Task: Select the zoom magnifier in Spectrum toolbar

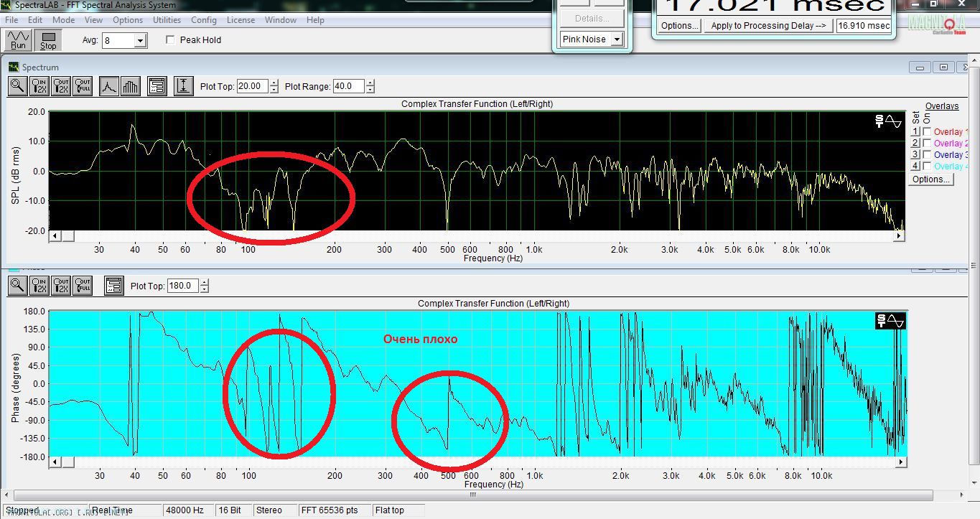Action: click(x=18, y=86)
